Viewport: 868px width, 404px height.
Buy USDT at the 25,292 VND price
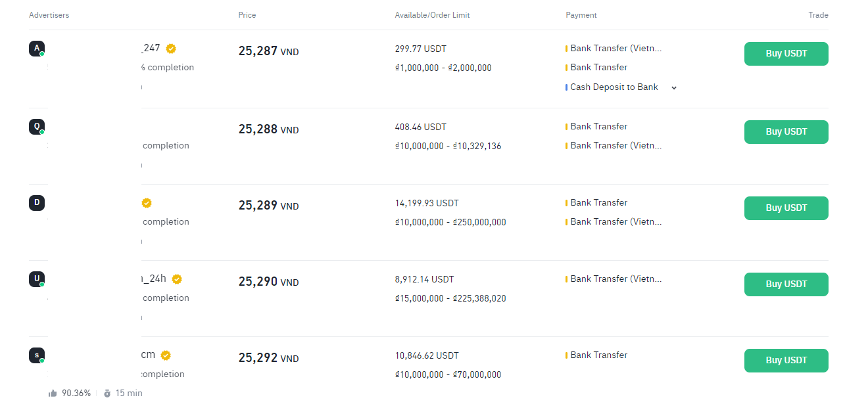(786, 361)
